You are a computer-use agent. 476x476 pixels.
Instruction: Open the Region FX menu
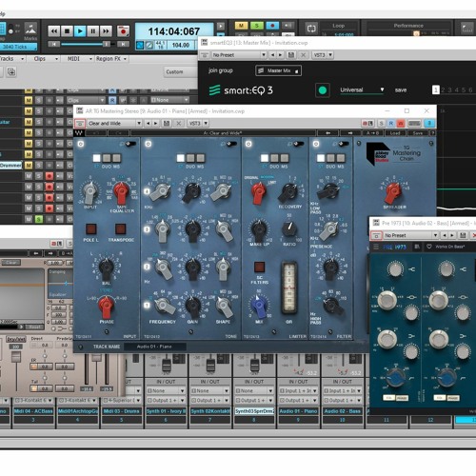111,59
